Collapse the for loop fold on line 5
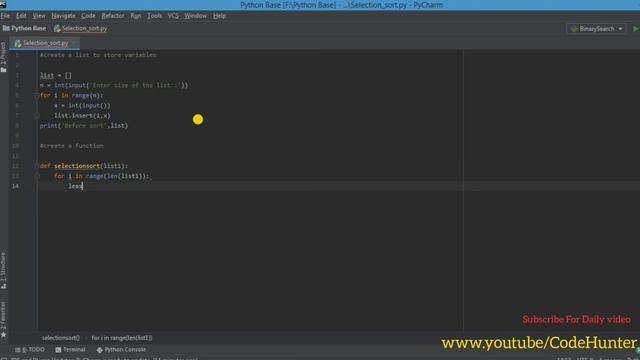 (x=37, y=96)
